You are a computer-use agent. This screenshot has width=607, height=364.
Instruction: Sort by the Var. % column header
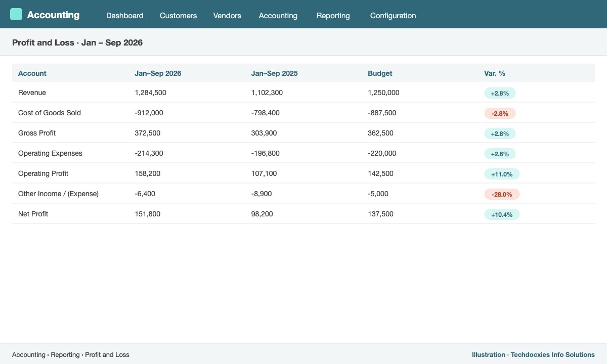(495, 73)
